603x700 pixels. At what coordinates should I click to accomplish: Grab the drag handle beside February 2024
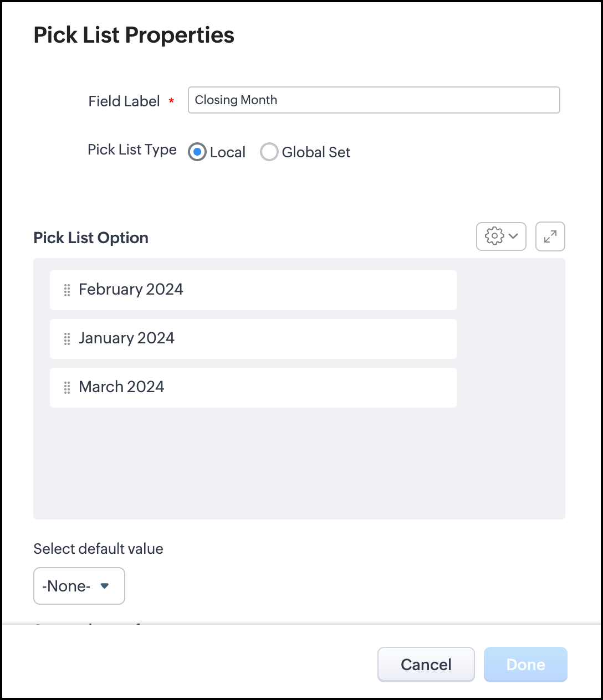click(x=67, y=290)
